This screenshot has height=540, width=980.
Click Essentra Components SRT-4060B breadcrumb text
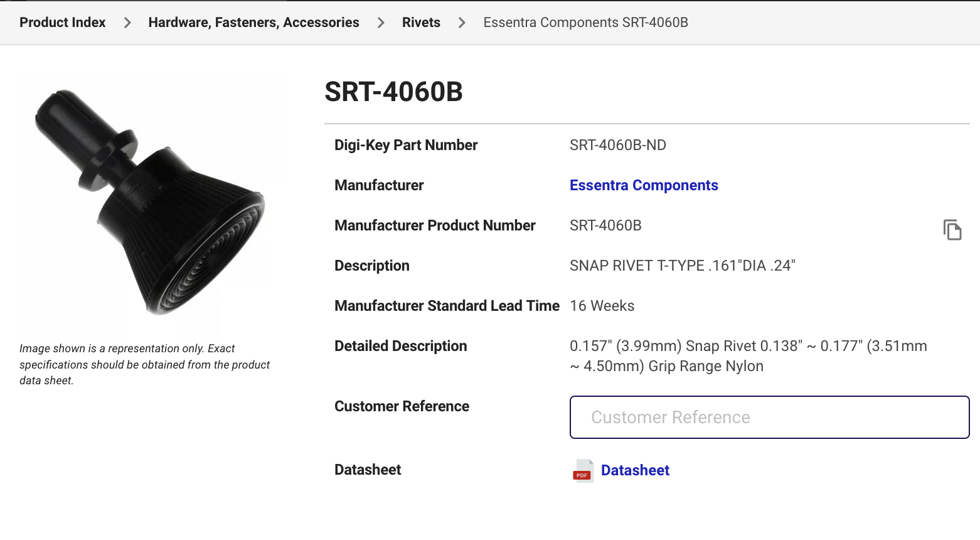[585, 23]
